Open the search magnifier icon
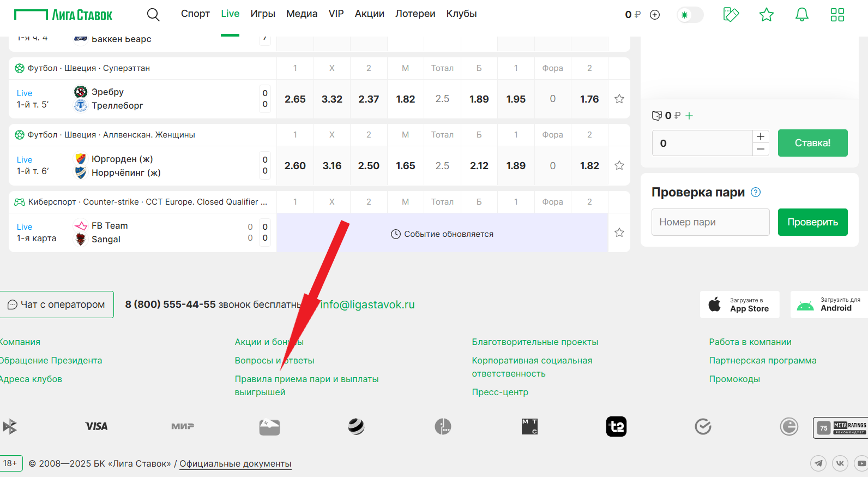The image size is (868, 477). click(153, 15)
